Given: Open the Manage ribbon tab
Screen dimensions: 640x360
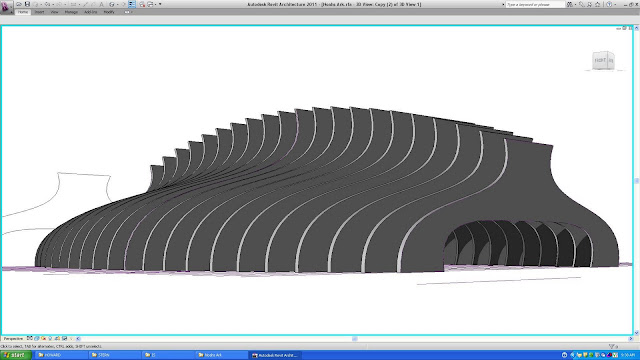Looking at the screenshot, I should click(x=71, y=12).
